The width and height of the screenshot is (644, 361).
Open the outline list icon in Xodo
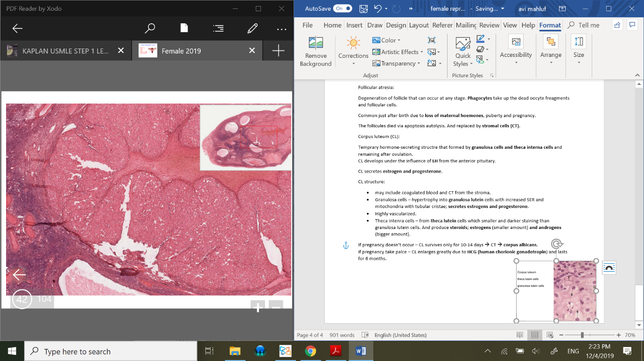(218, 28)
